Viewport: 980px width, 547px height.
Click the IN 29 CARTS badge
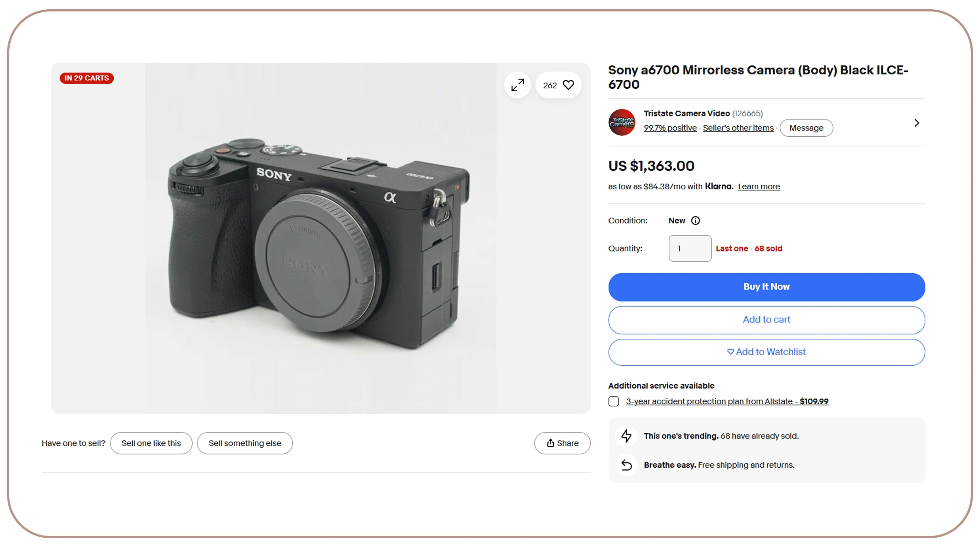coord(87,78)
